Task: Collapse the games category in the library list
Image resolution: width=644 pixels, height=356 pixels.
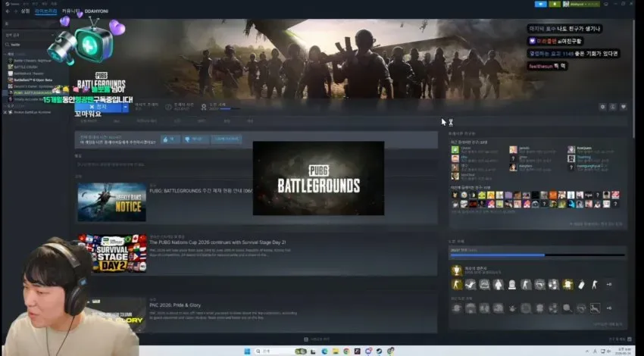Action: tap(6, 54)
